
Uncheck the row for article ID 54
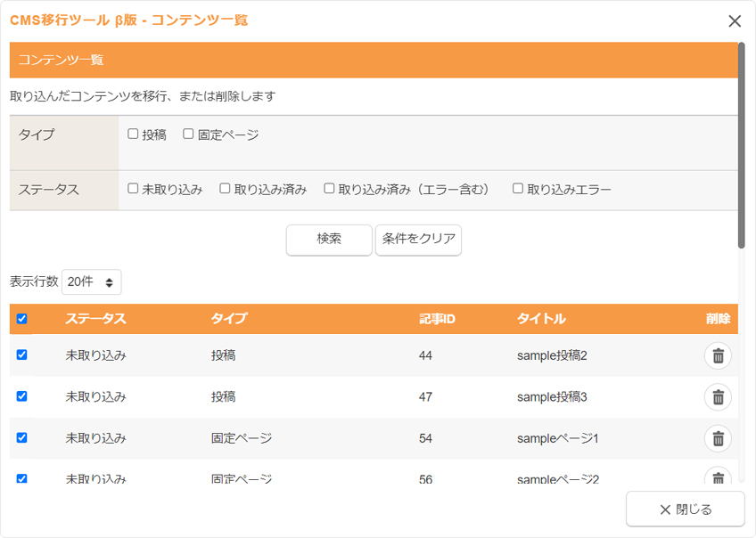pyautogui.click(x=22, y=437)
